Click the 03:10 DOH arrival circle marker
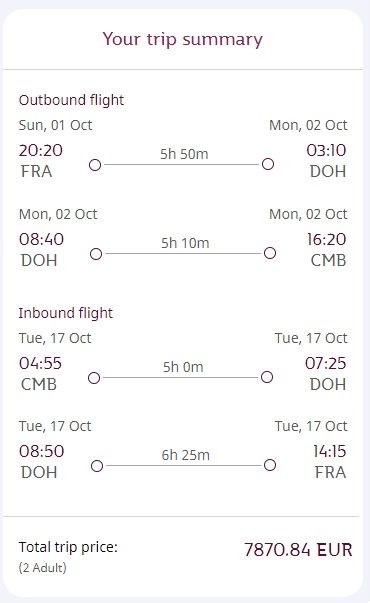 pyautogui.click(x=268, y=164)
